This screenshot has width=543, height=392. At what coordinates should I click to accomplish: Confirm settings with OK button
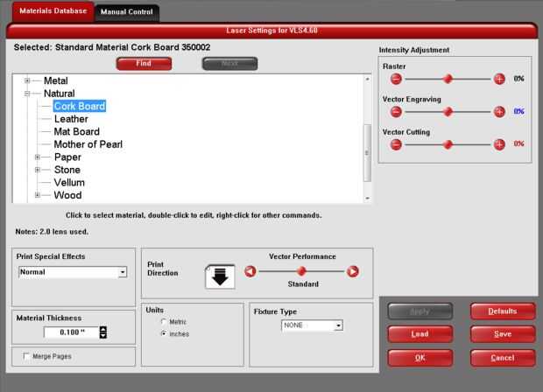pos(420,358)
